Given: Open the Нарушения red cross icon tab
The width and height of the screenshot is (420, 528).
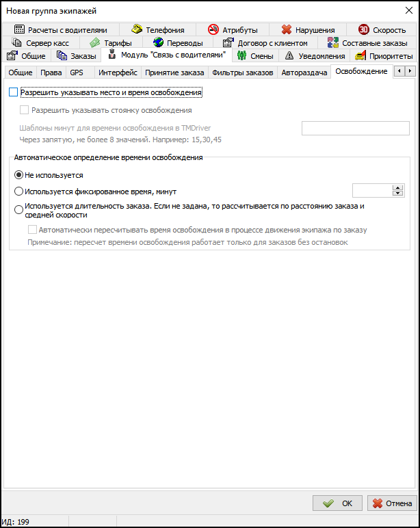Looking at the screenshot, I should pyautogui.click(x=287, y=30).
